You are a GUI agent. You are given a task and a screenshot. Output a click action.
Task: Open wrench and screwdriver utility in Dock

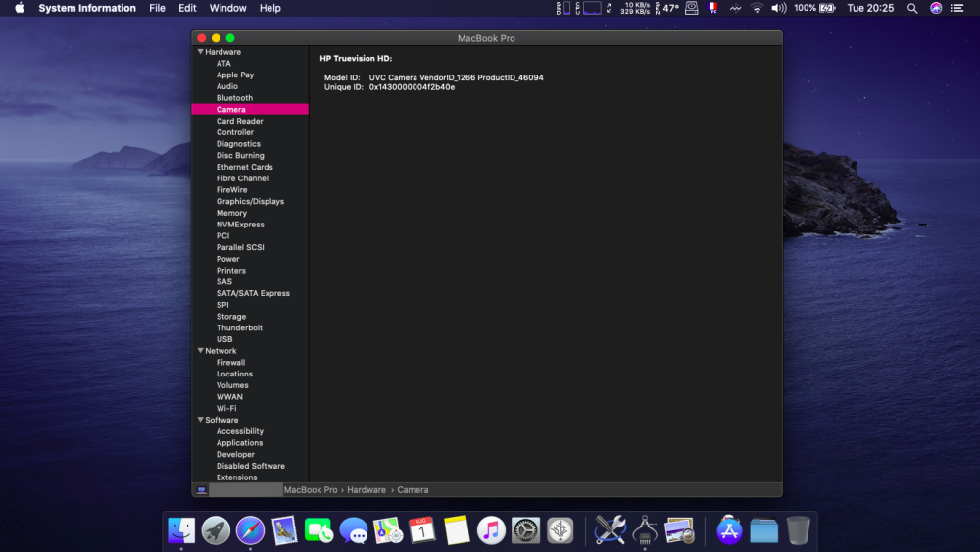pyautogui.click(x=610, y=530)
